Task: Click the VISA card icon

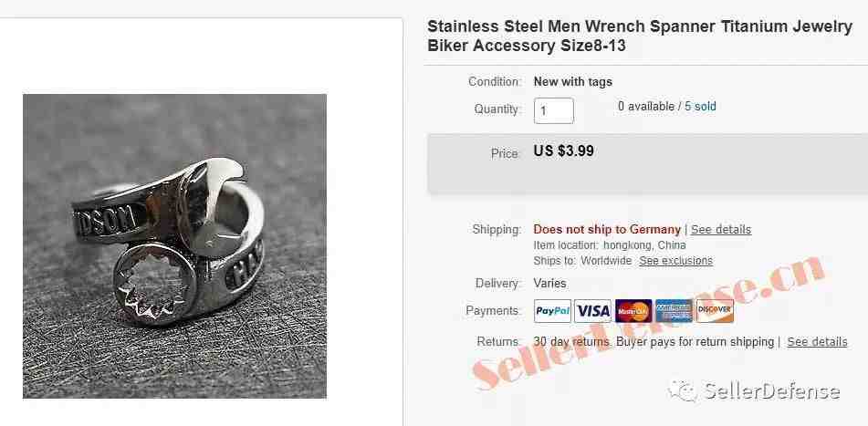Action: click(593, 311)
